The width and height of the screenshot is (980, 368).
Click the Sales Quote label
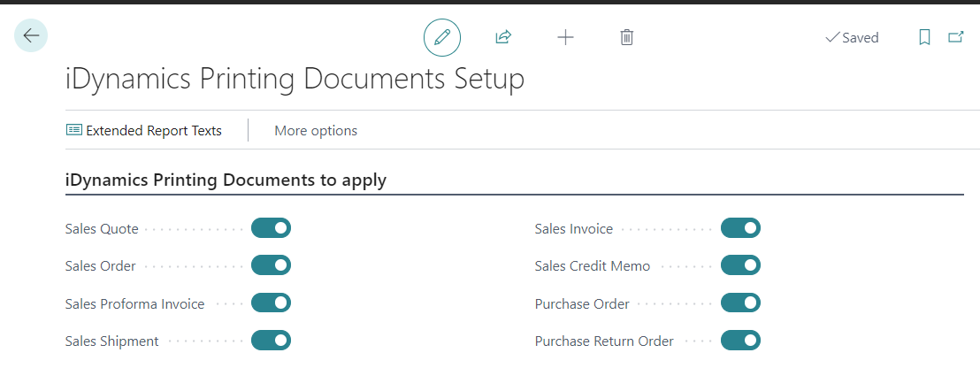coord(101,229)
